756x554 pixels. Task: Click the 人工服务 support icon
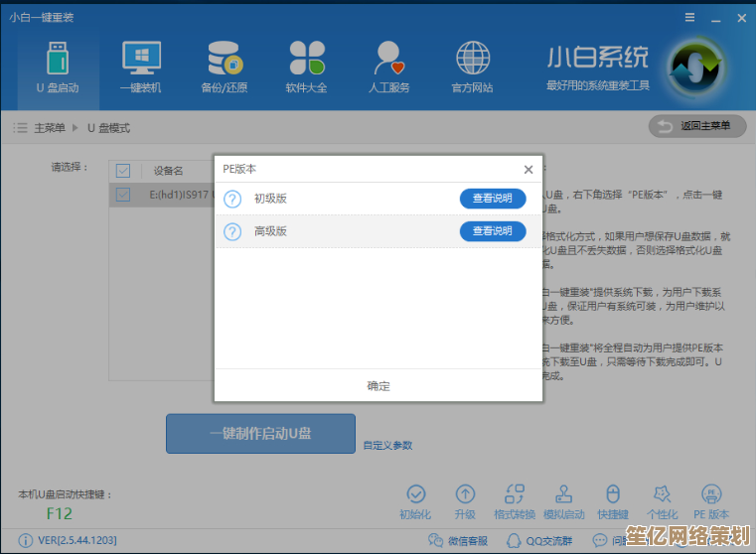388,59
